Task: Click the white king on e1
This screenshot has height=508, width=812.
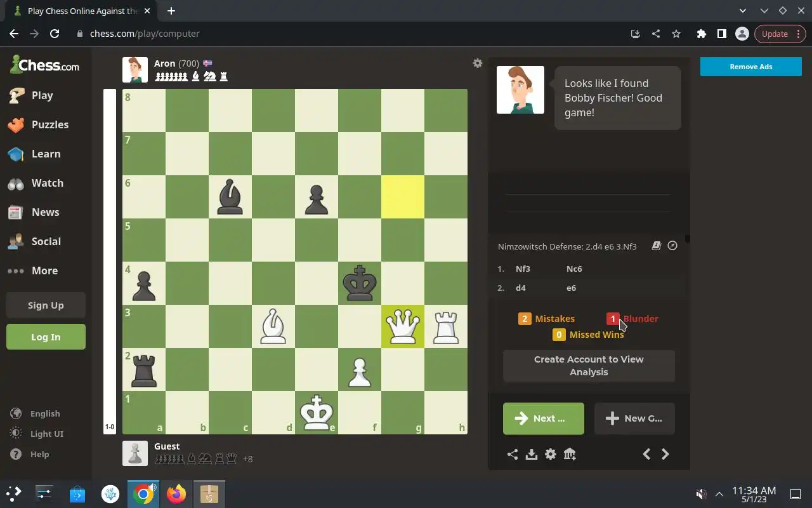Action: 317,413
